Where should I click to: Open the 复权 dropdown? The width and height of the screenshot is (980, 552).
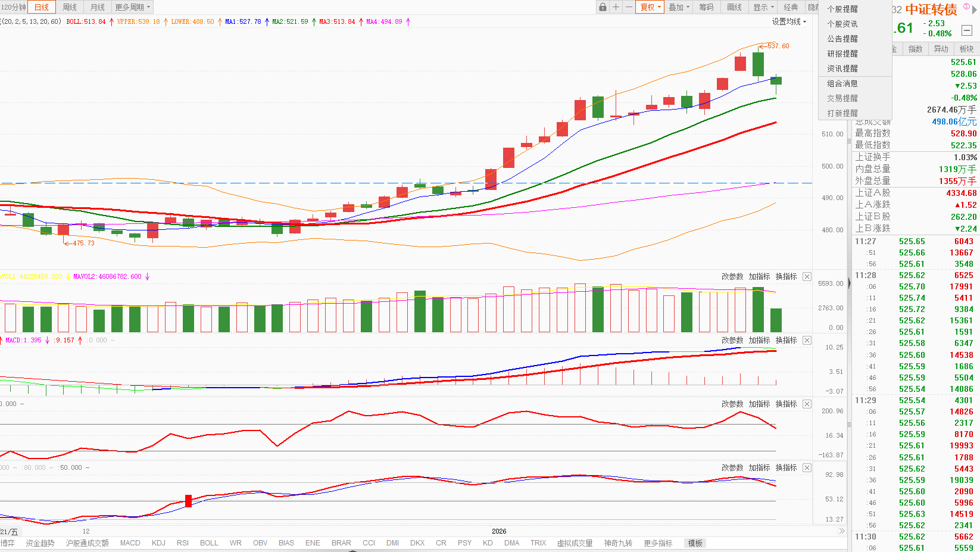(650, 7)
